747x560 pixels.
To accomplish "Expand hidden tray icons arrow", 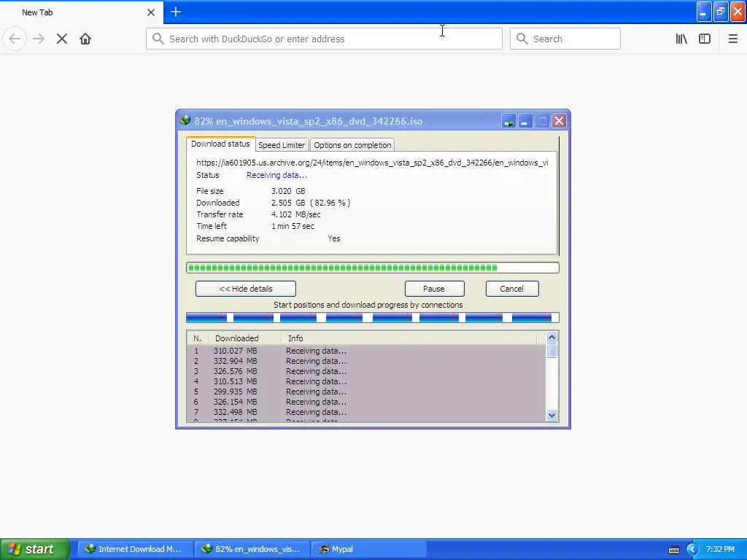I will 692,550.
